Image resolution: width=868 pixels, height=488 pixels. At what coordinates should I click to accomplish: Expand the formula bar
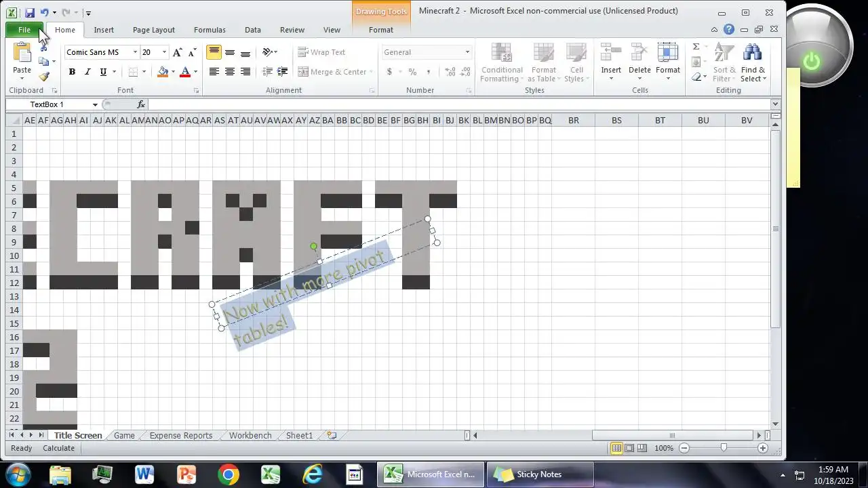775,104
